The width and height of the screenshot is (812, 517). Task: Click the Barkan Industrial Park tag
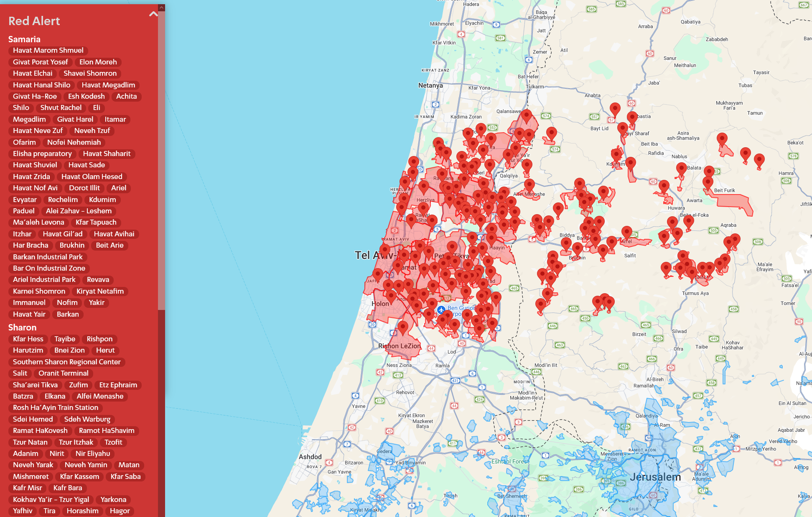[x=48, y=257]
